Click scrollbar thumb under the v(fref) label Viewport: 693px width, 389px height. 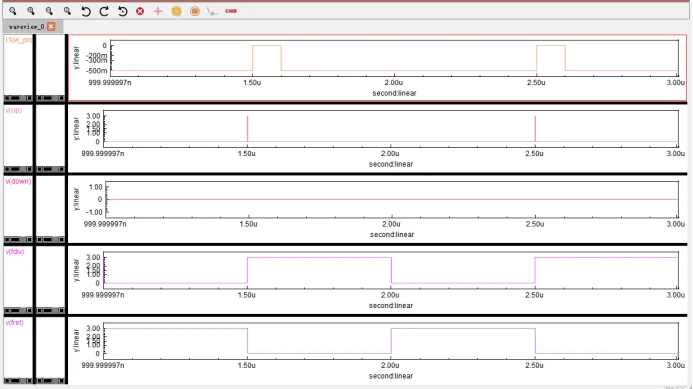click(15, 381)
